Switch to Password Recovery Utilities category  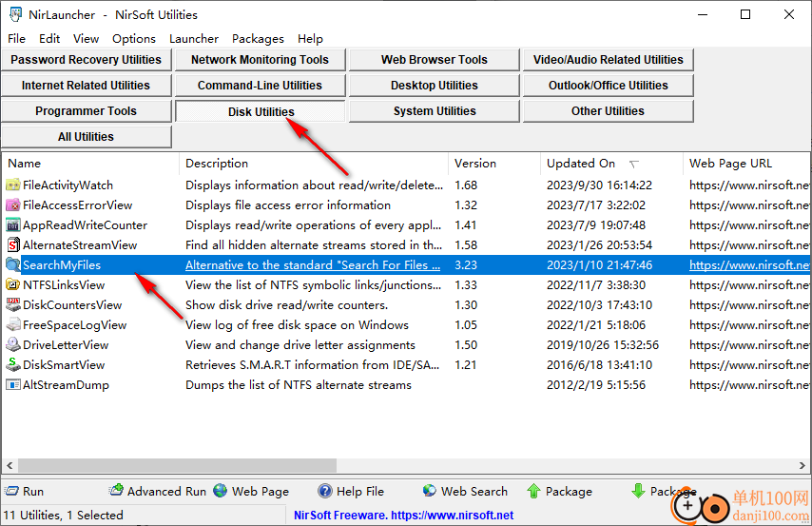point(86,60)
